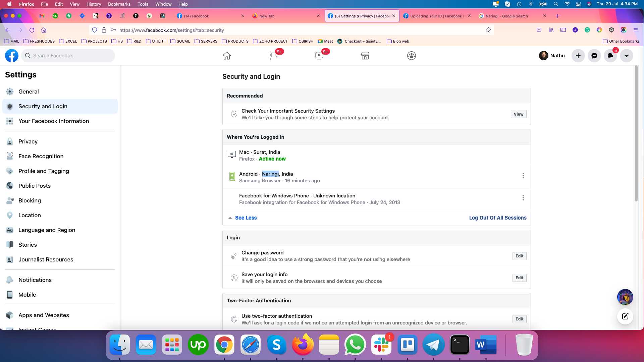The image size is (644, 362).
Task: Edit Use two-factor authentication
Action: point(520,319)
